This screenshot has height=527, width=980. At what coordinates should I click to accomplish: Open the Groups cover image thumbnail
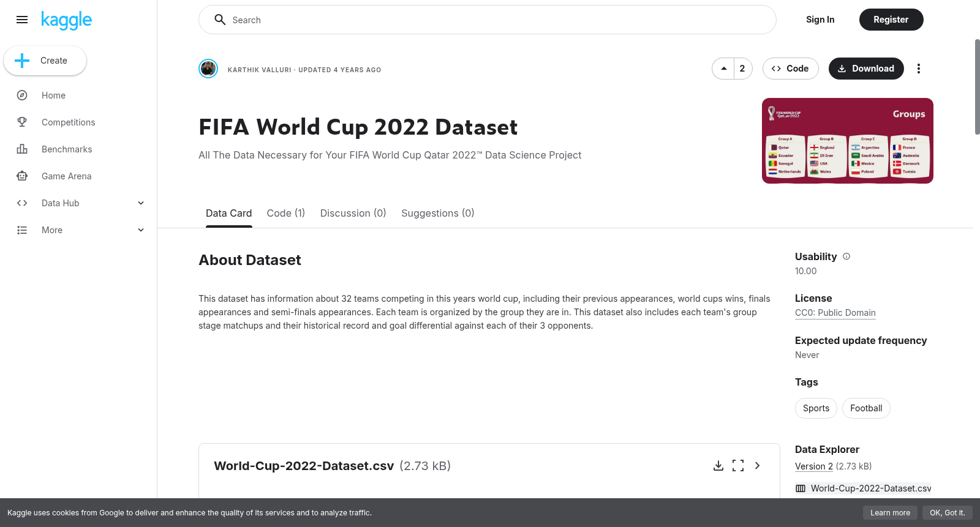(x=848, y=141)
